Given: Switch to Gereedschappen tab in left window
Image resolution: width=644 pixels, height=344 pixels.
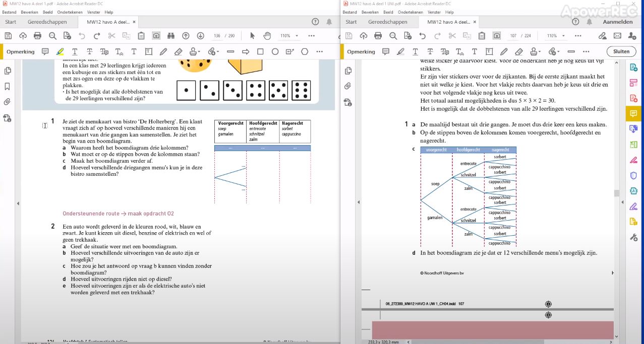Looking at the screenshot, I should 47,22.
